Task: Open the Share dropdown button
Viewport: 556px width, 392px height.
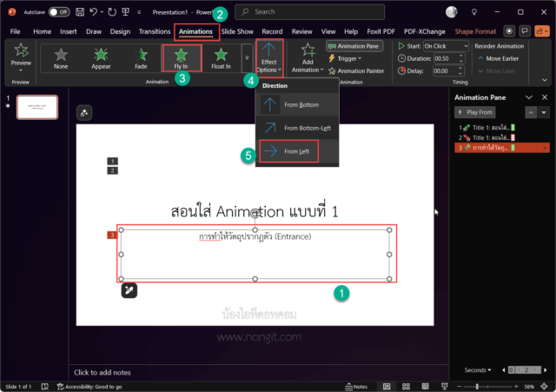Action: tap(542, 31)
